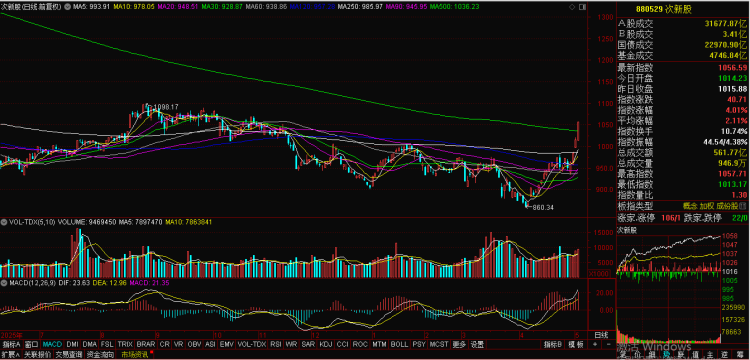Select the ASI indicator tab
The image size is (750, 360).
(x=210, y=344)
